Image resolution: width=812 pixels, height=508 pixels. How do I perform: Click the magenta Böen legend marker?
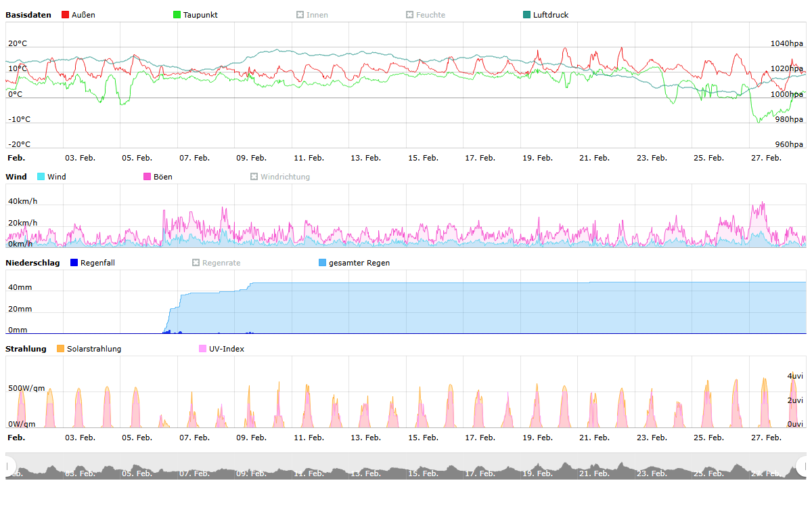[x=148, y=177]
